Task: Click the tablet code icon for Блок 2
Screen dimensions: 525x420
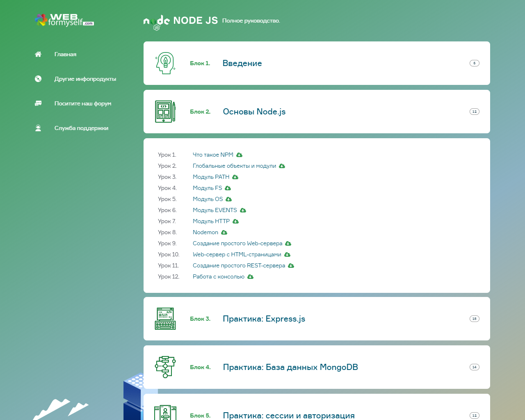Action: click(165, 112)
